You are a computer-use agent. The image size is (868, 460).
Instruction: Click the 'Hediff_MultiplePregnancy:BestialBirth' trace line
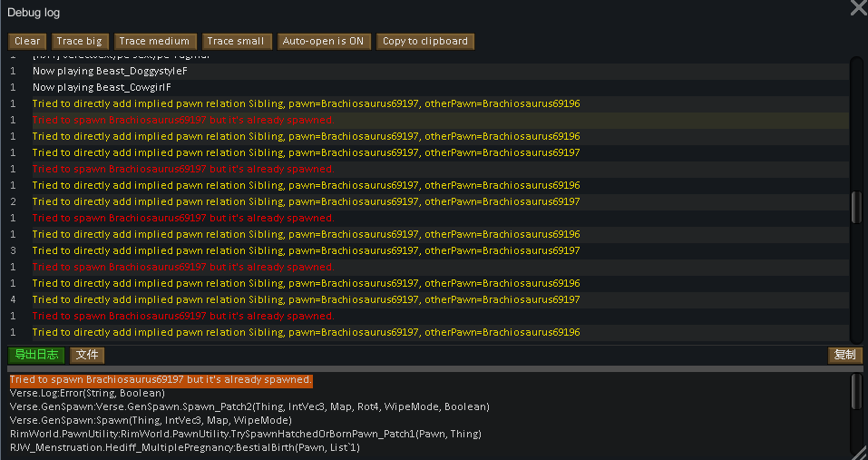click(x=185, y=447)
